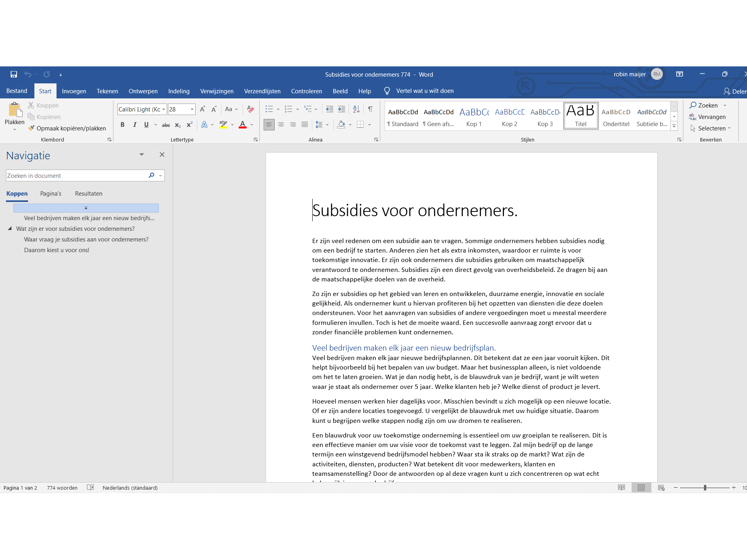Image resolution: width=747 pixels, height=560 pixels.
Task: Click the Sort icon
Action: 357,109
